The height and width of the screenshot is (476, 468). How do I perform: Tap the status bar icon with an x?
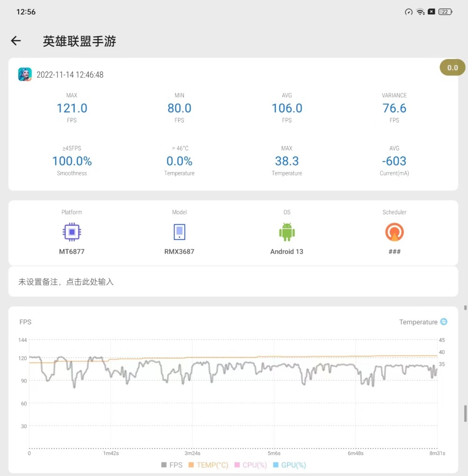coord(431,12)
